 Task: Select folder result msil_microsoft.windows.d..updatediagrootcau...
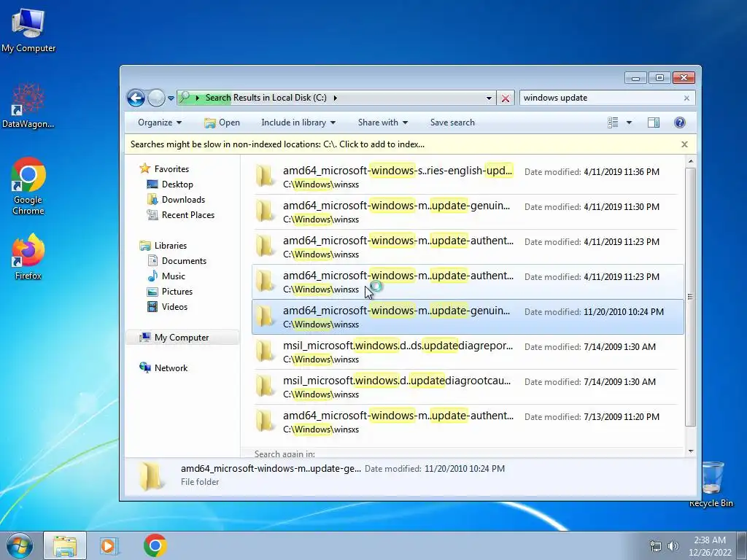467,387
